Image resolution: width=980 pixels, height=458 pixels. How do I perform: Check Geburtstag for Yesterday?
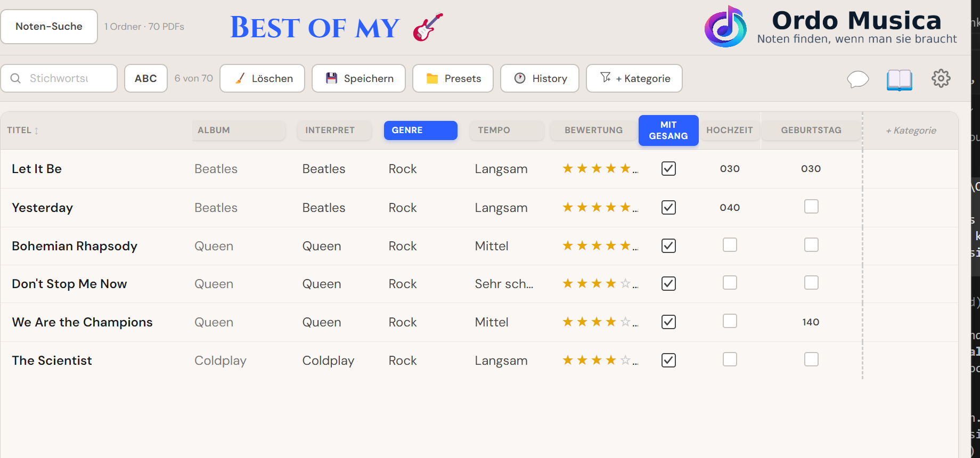click(x=811, y=207)
